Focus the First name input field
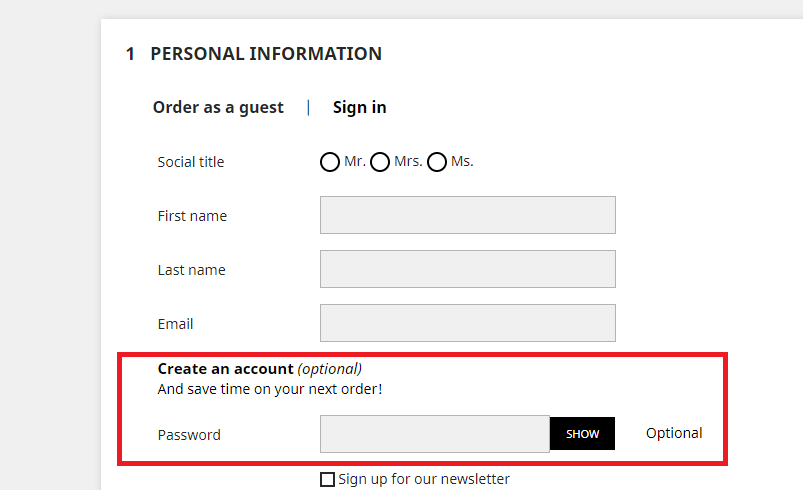This screenshot has width=803, height=490. point(467,215)
